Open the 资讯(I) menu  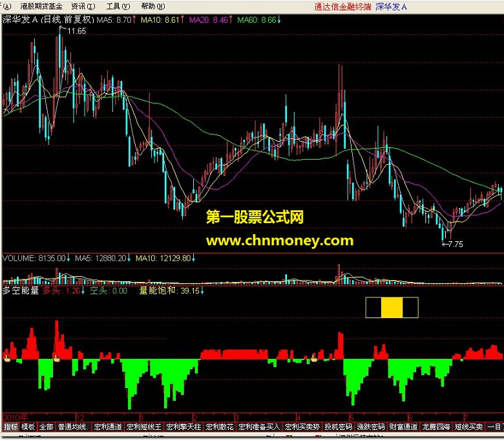(83, 6)
